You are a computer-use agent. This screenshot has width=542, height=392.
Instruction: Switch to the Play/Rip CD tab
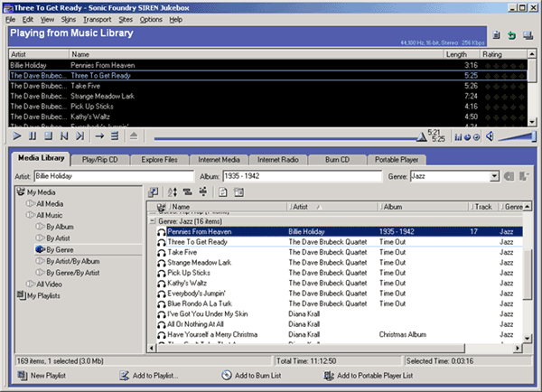[100, 160]
